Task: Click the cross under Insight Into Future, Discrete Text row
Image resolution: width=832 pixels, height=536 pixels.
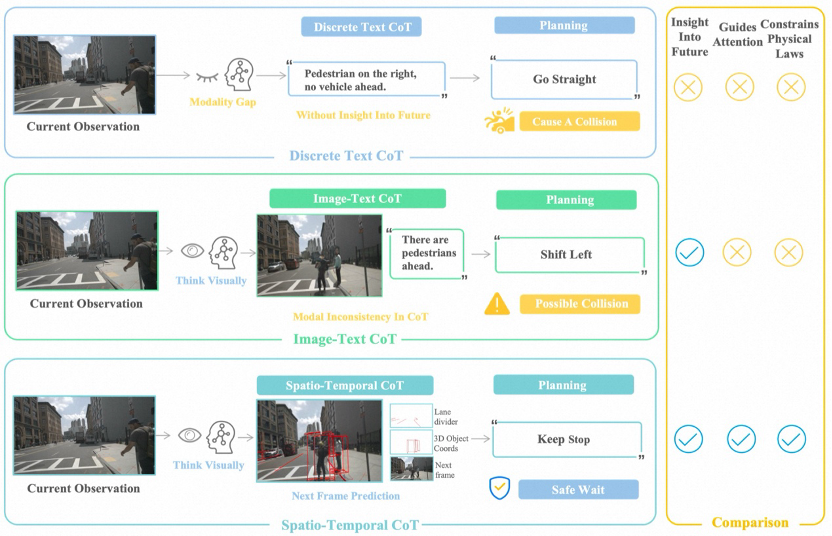Action: [x=688, y=88]
